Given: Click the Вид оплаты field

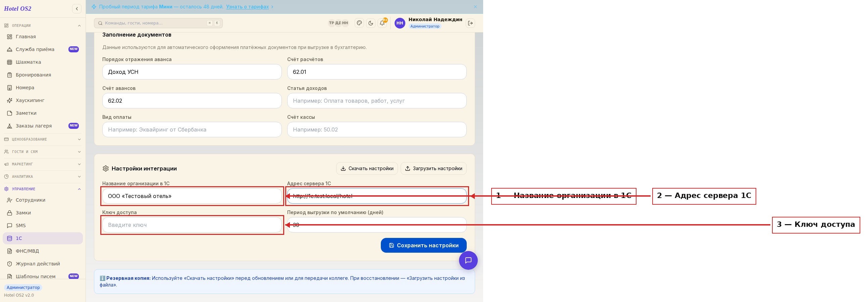Looking at the screenshot, I should (x=192, y=130).
